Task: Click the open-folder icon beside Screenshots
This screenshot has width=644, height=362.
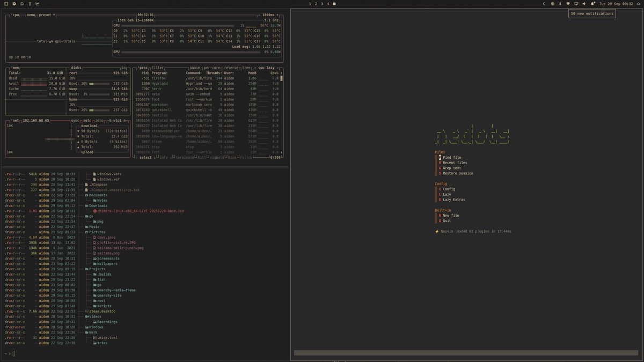Action: tap(95, 258)
